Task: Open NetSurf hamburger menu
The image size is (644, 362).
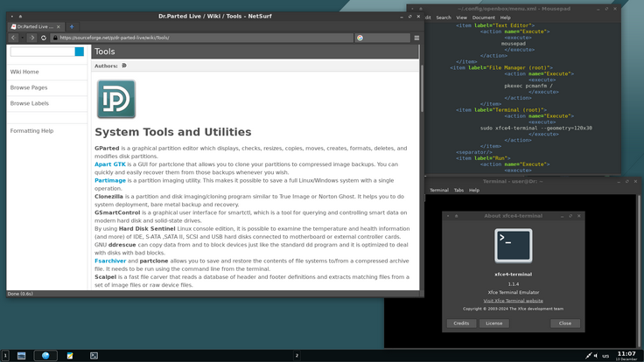Action: 416,38
